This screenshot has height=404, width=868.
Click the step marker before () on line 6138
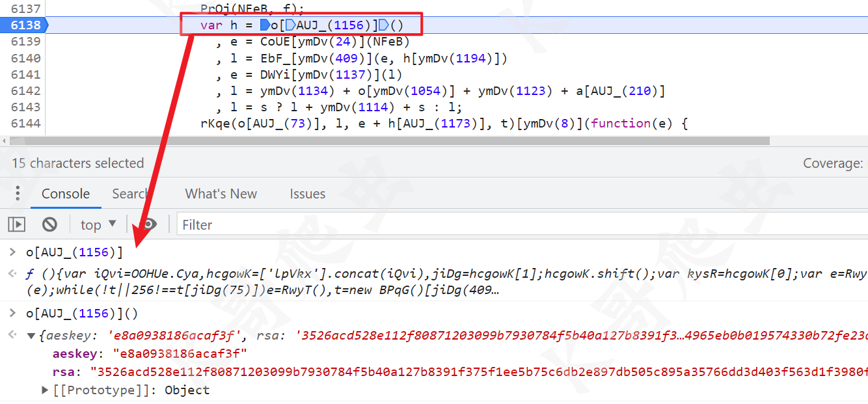pyautogui.click(x=383, y=25)
